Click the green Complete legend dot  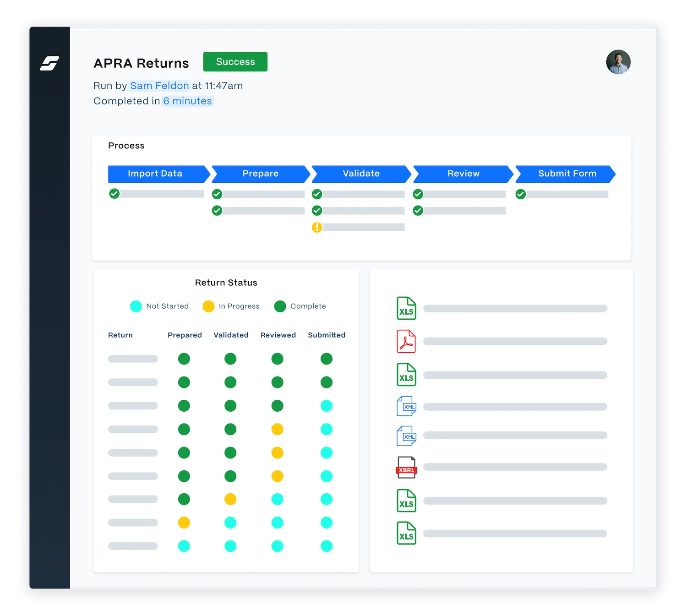point(280,306)
